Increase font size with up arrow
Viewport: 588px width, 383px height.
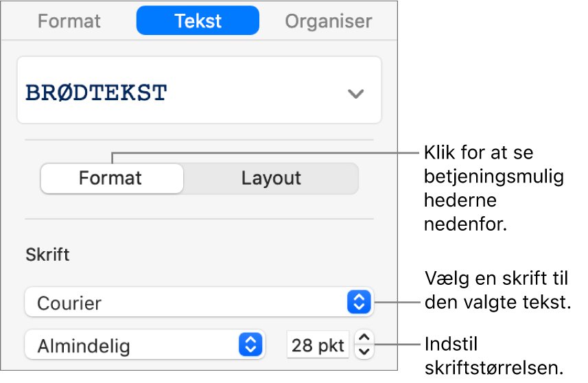364,338
